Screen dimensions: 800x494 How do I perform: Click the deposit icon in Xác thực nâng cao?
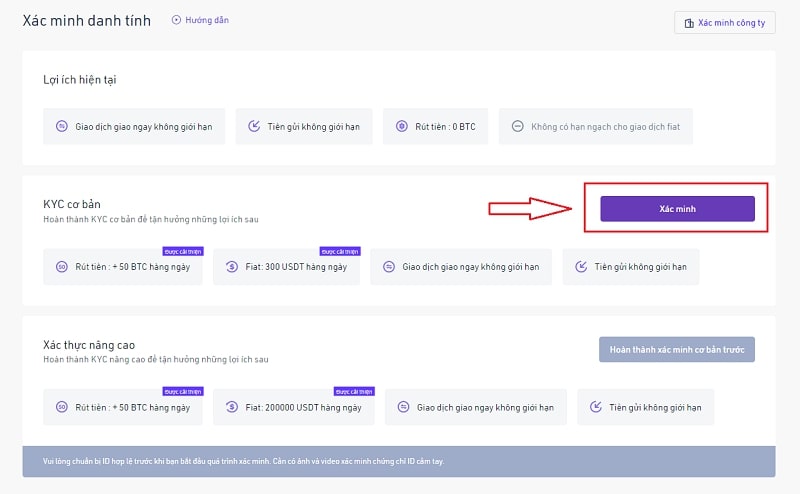pos(596,407)
